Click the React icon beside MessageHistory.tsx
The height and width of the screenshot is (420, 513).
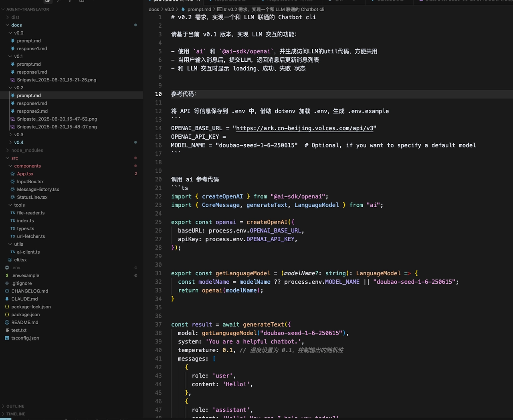(13, 190)
